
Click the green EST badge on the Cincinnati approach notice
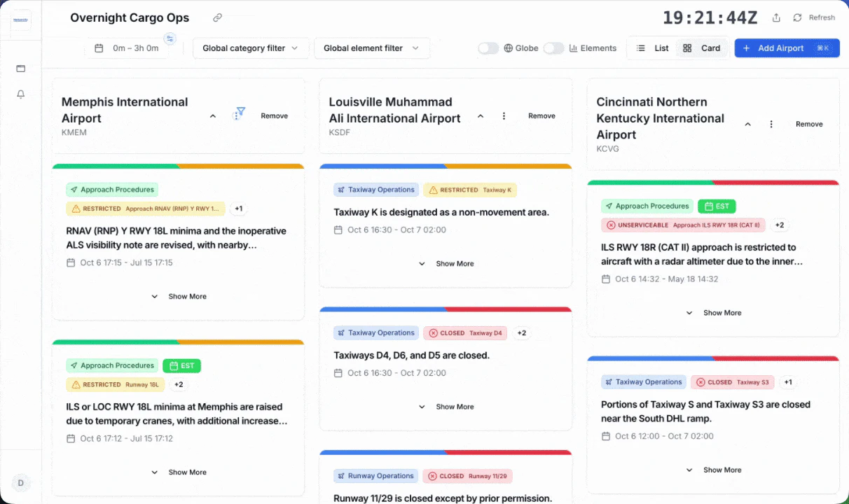click(x=717, y=206)
